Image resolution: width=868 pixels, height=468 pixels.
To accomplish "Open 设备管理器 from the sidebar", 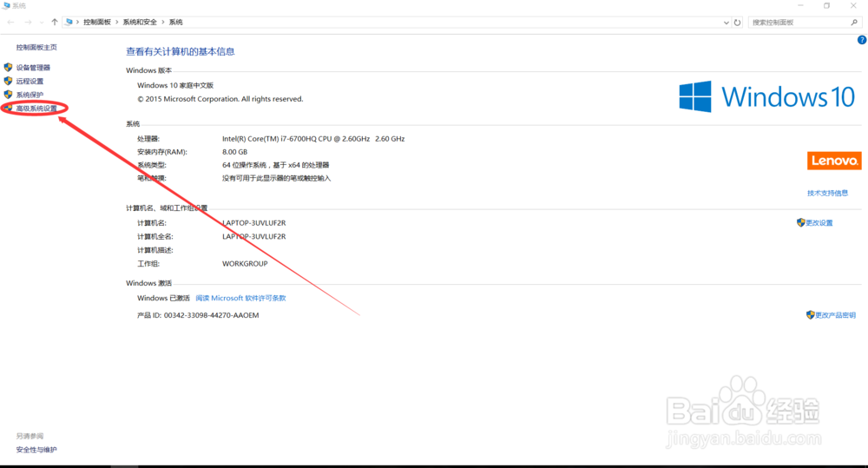I will click(x=33, y=68).
